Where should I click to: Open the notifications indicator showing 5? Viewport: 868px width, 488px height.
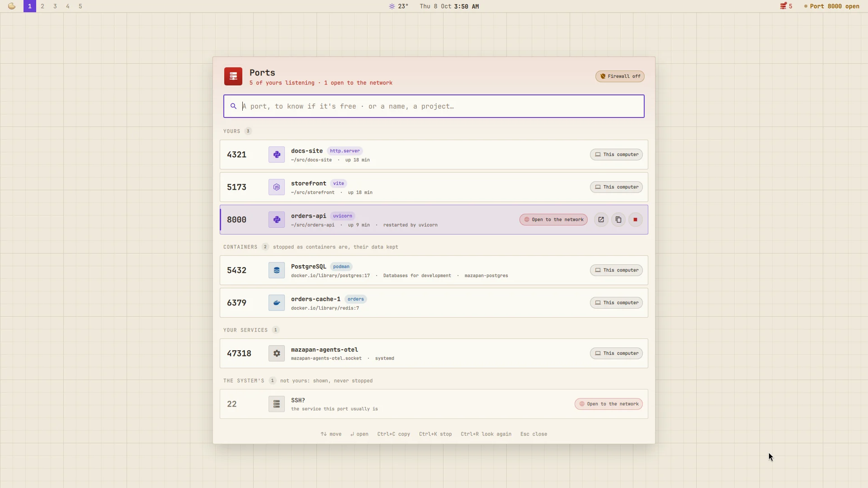tap(786, 6)
